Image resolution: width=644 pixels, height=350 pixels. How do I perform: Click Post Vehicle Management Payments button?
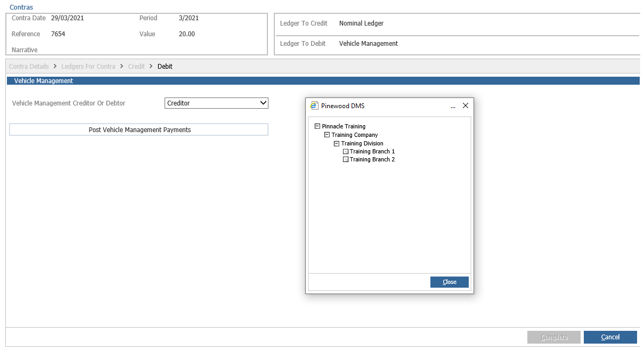pos(139,129)
